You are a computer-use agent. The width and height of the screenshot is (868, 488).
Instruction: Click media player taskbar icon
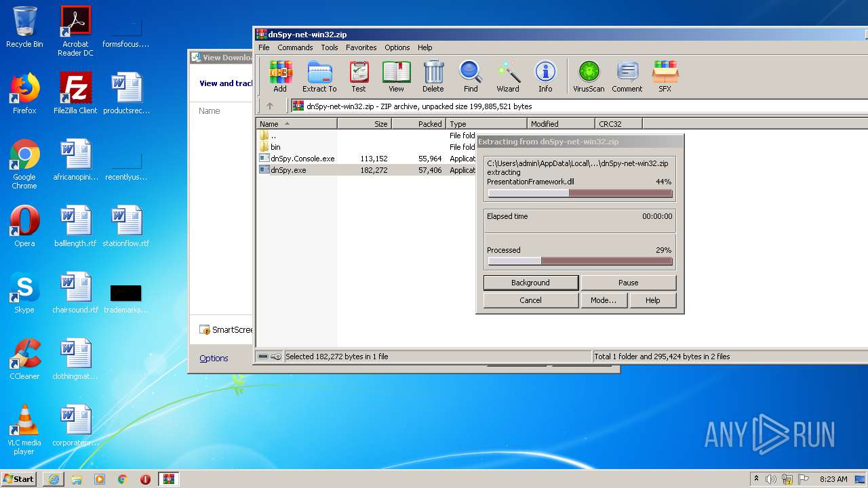click(100, 479)
